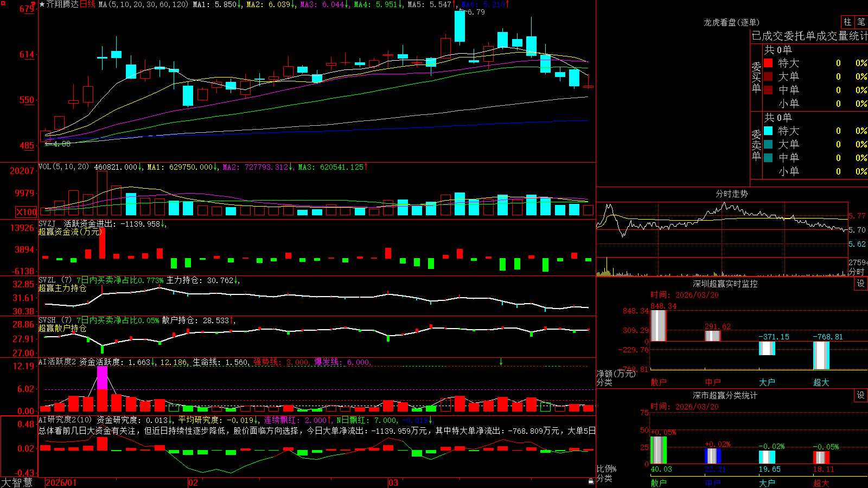Click the 平均研究度: -0.019 value
This screenshot has height=488, width=868.
[x=218, y=420]
